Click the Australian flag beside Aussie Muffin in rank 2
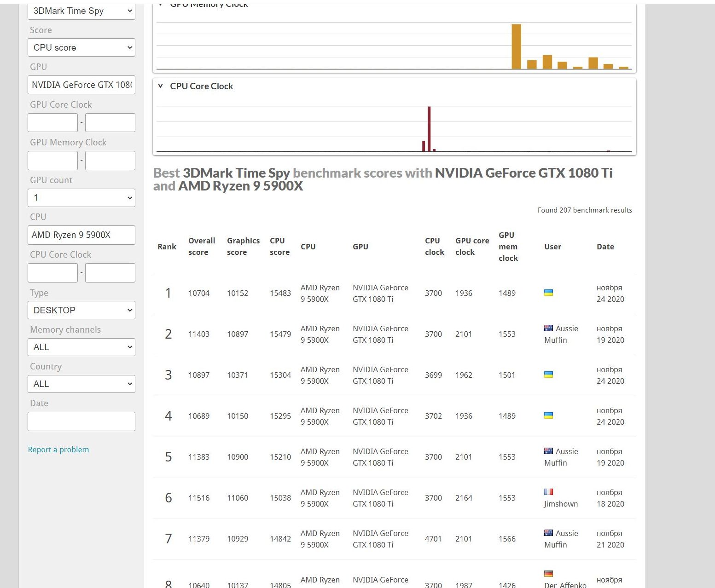This screenshot has width=715, height=588. [x=548, y=328]
